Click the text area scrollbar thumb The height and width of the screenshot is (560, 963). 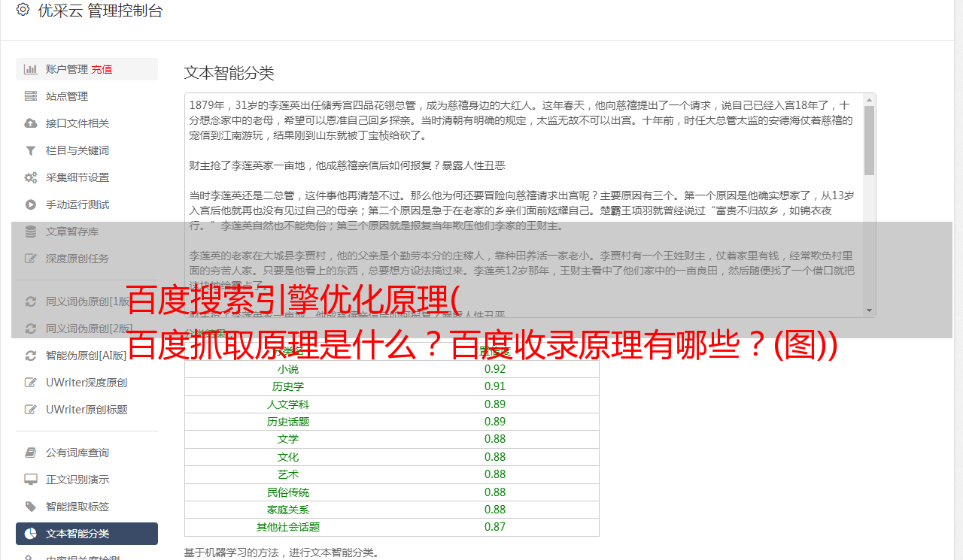point(869,141)
